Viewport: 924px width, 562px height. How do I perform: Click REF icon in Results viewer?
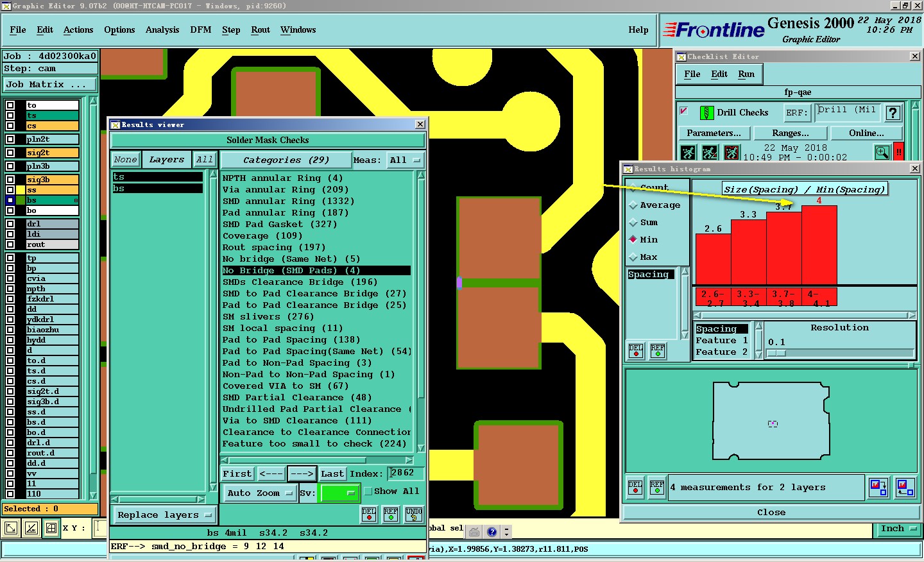(391, 515)
